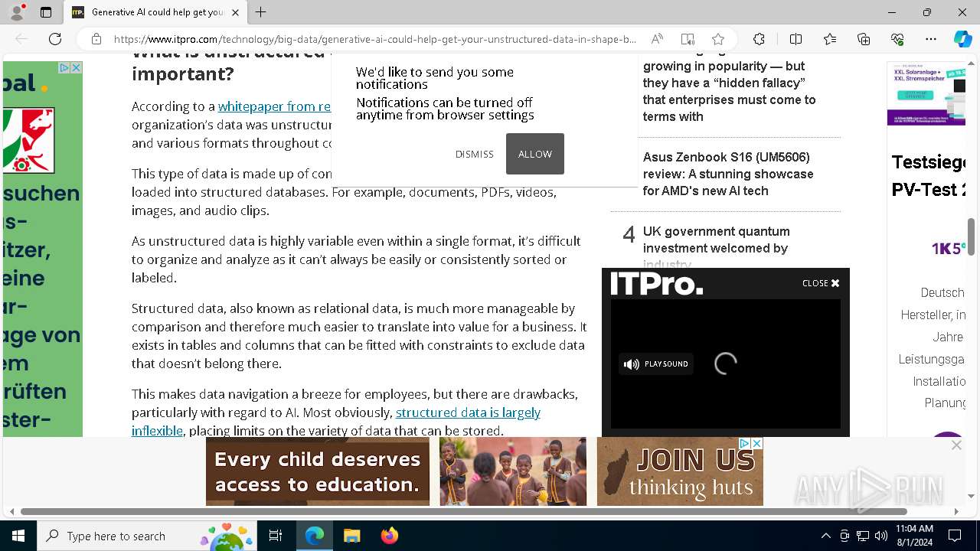Open the Extensions puzzle icon
The height and width of the screenshot is (551, 980).
(759, 39)
